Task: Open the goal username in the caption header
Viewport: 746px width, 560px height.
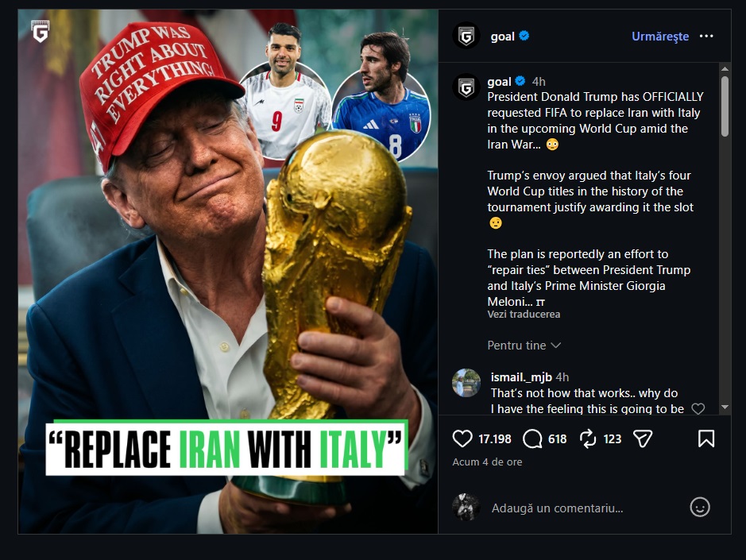Action: tap(500, 80)
